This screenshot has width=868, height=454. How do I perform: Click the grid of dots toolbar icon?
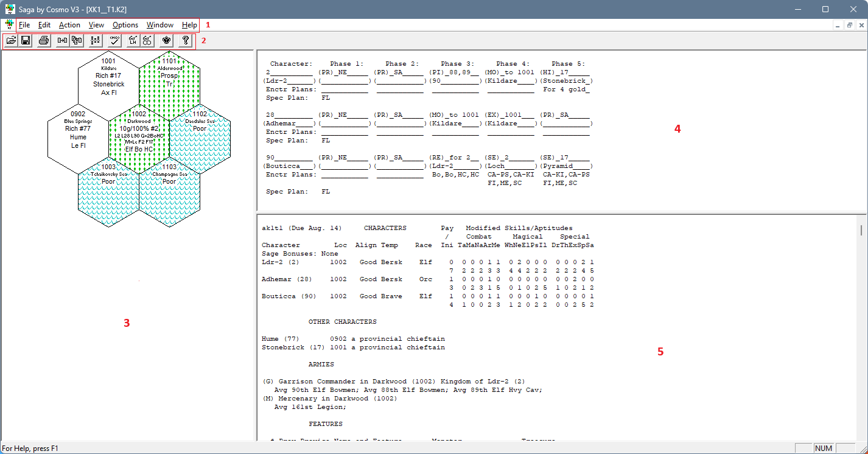pyautogui.click(x=96, y=41)
